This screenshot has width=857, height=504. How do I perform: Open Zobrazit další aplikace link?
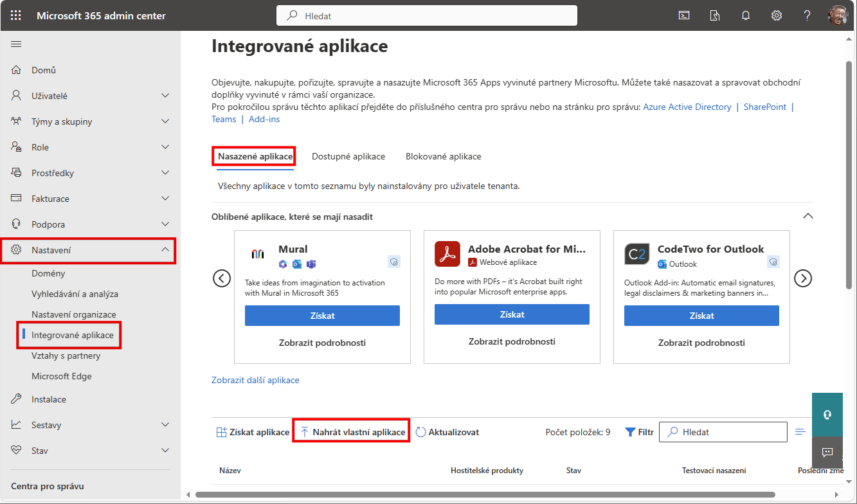click(x=255, y=380)
